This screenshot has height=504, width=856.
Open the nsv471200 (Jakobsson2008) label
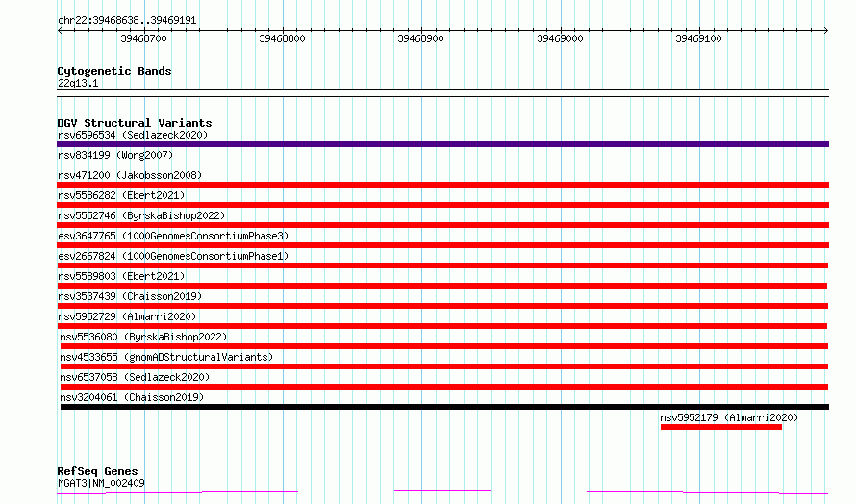130,175
